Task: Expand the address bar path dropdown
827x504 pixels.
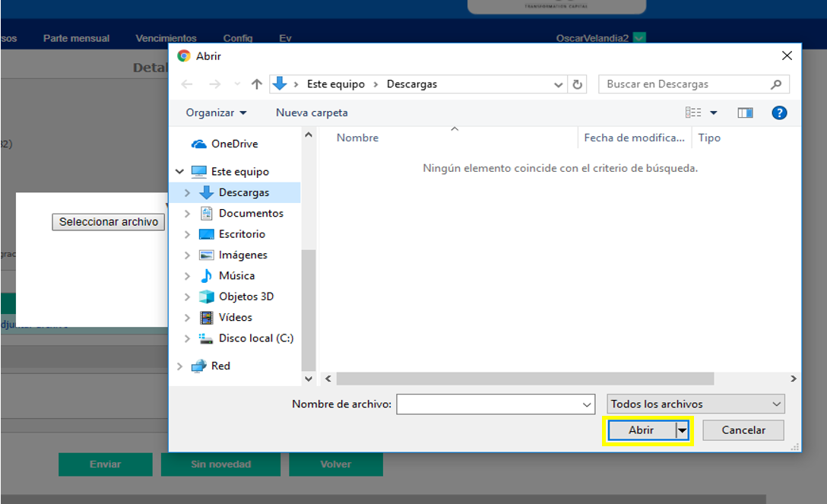Action: pos(558,84)
